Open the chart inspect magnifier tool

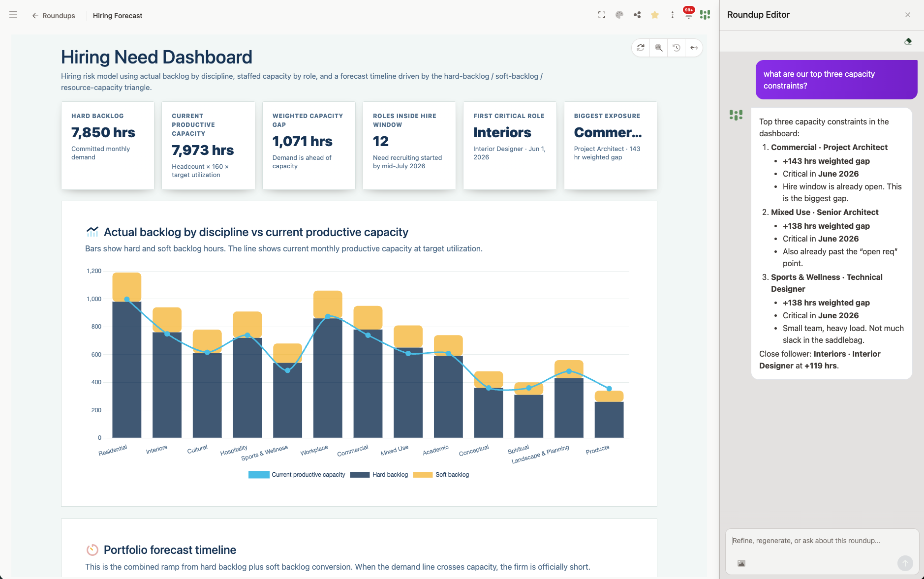point(659,48)
